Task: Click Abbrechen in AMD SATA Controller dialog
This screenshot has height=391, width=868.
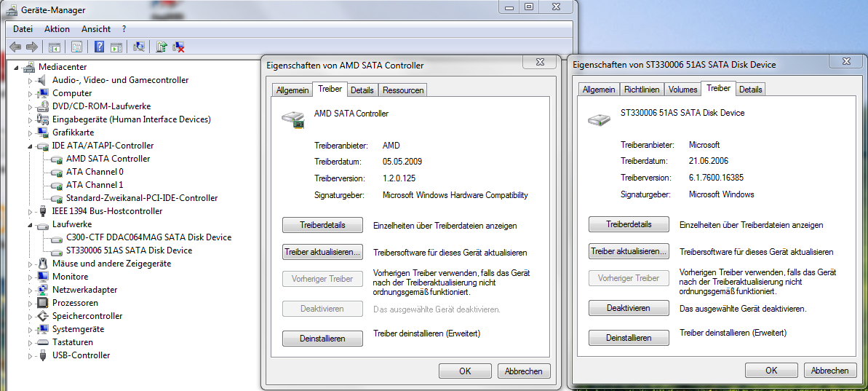Action: [x=525, y=371]
